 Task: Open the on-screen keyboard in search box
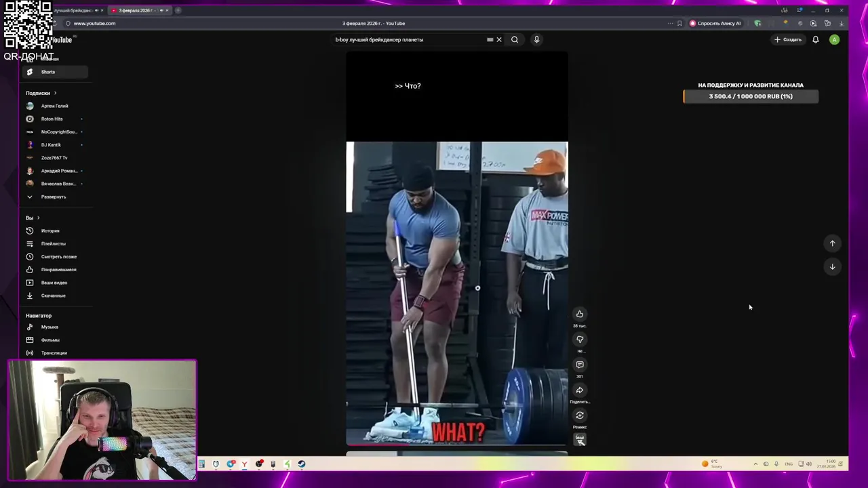coord(490,39)
